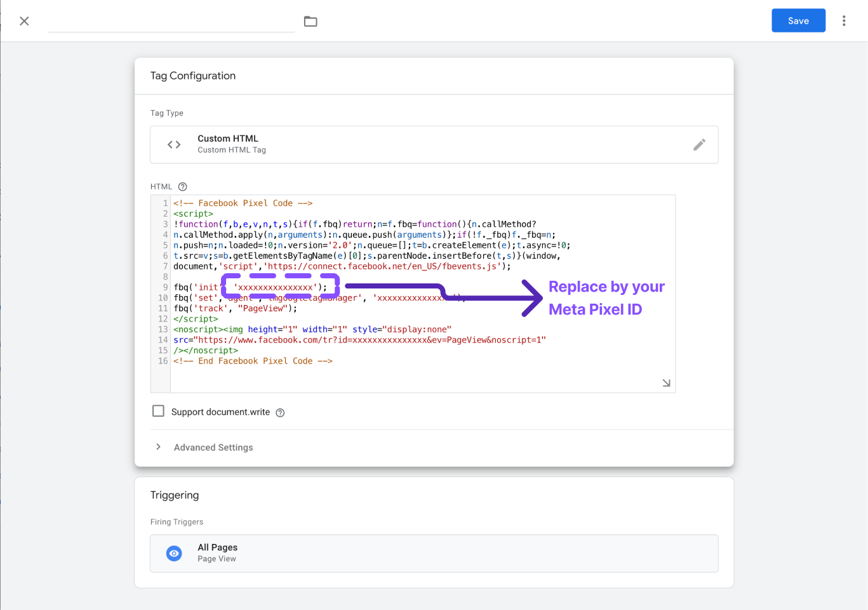Viewport: 868px width, 610px height.
Task: Click the resize handle in the HTML editor corner
Action: [x=666, y=383]
